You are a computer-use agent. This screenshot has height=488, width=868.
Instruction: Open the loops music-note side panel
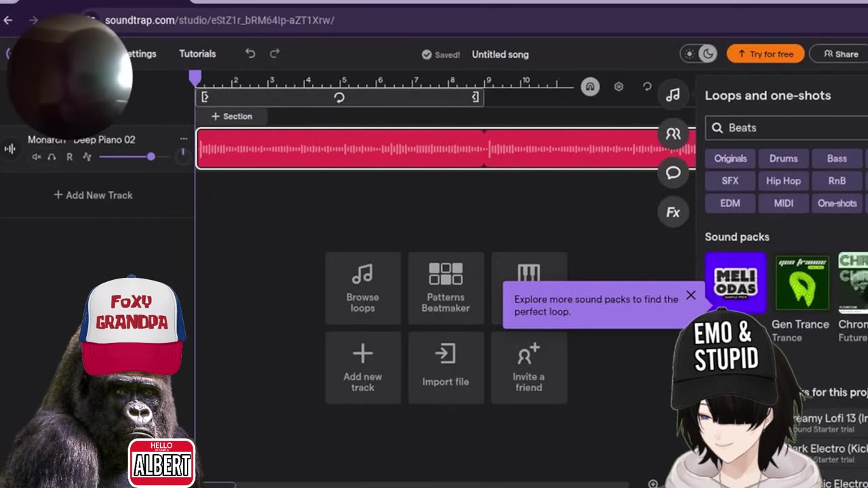click(673, 96)
